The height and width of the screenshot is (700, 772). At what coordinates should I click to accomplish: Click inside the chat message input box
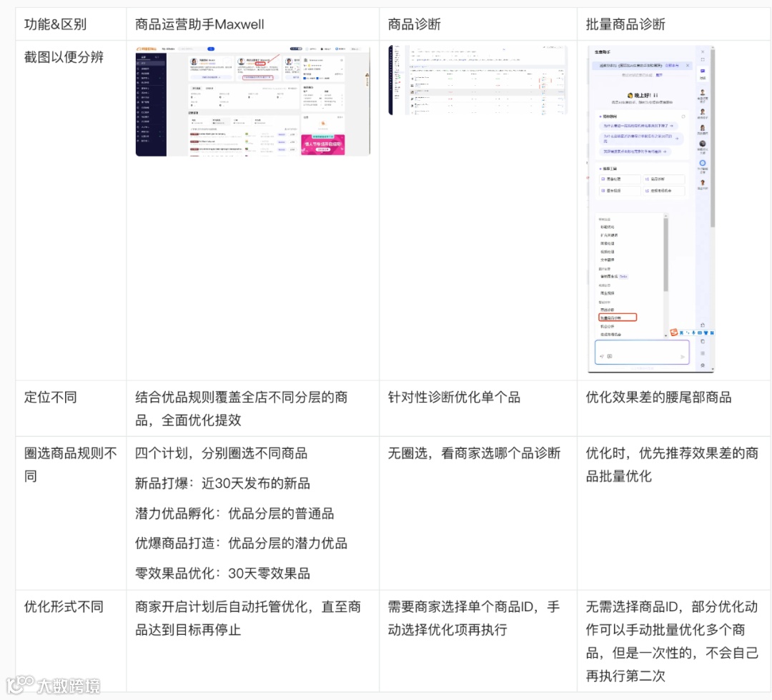[x=642, y=353]
